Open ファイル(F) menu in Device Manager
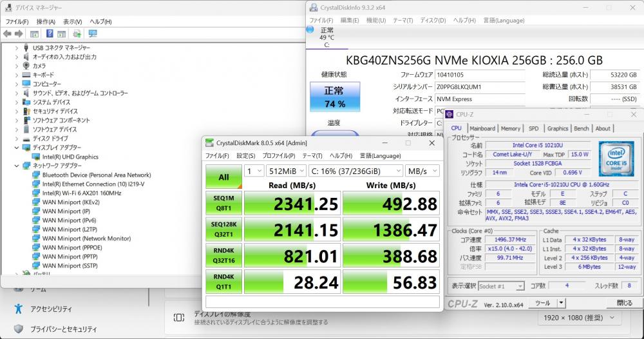644x339 pixels. click(17, 21)
